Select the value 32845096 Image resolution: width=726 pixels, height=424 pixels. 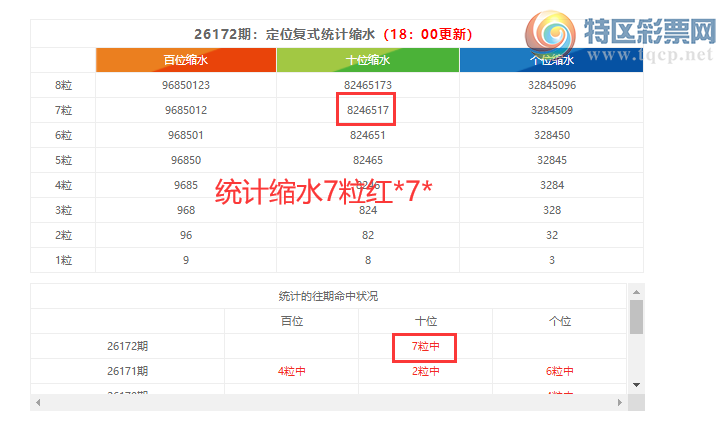point(552,85)
